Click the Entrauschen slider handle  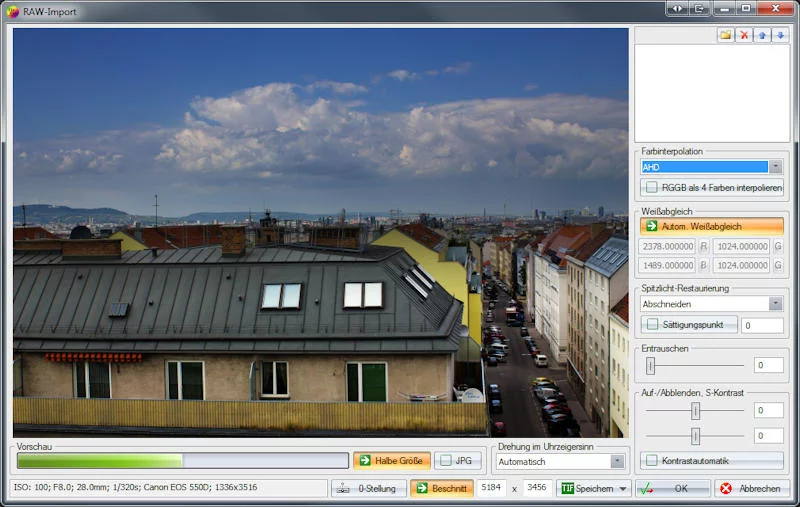651,365
